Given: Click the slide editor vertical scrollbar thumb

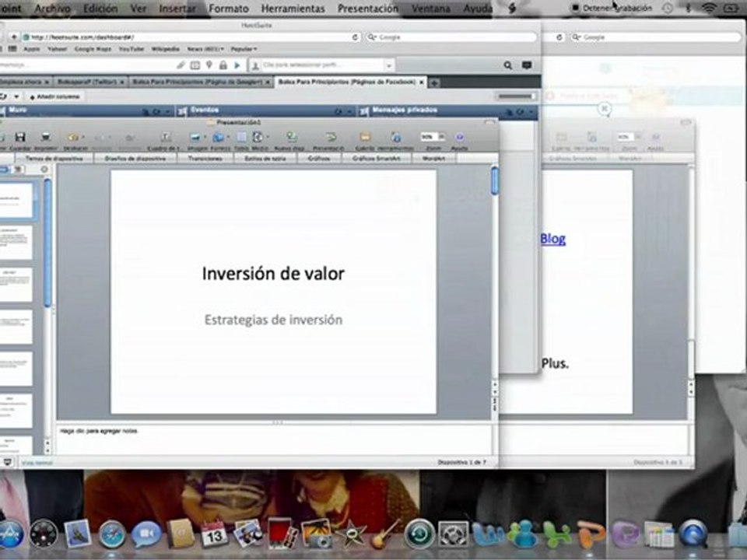Looking at the screenshot, I should pos(495,180).
